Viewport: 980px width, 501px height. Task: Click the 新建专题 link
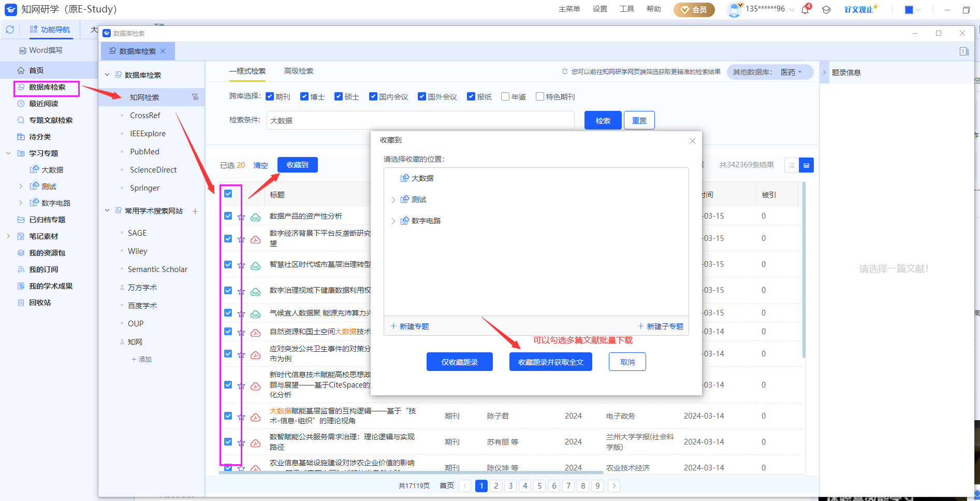(409, 326)
